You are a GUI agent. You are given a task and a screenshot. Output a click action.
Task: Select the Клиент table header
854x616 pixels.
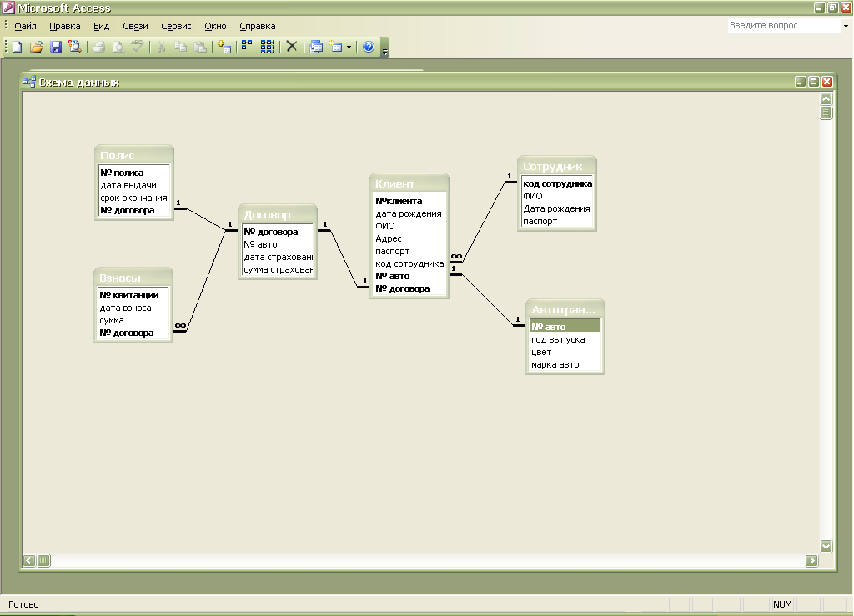(409, 183)
